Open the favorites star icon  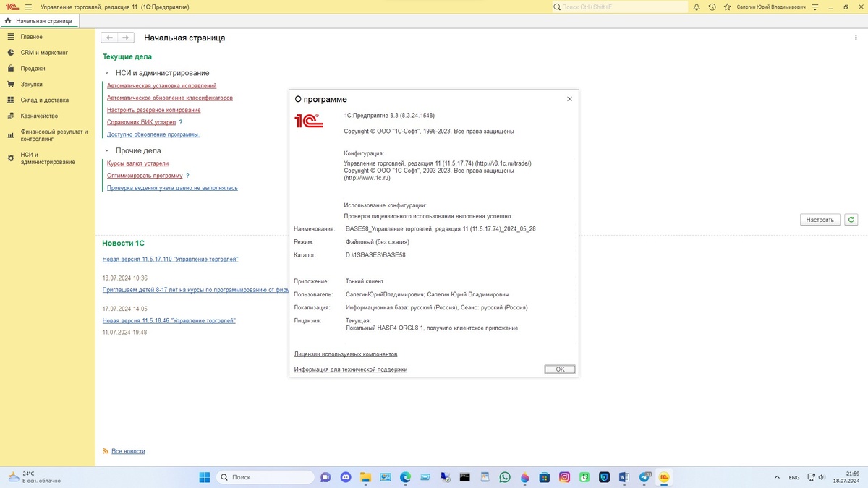(726, 7)
